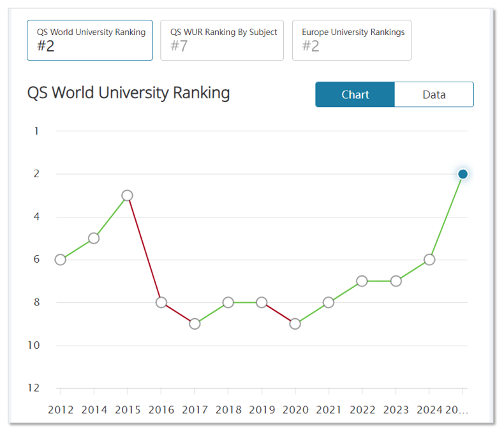Click the 2021 data point at rank 8
This screenshot has height=433, width=504.
(x=329, y=302)
